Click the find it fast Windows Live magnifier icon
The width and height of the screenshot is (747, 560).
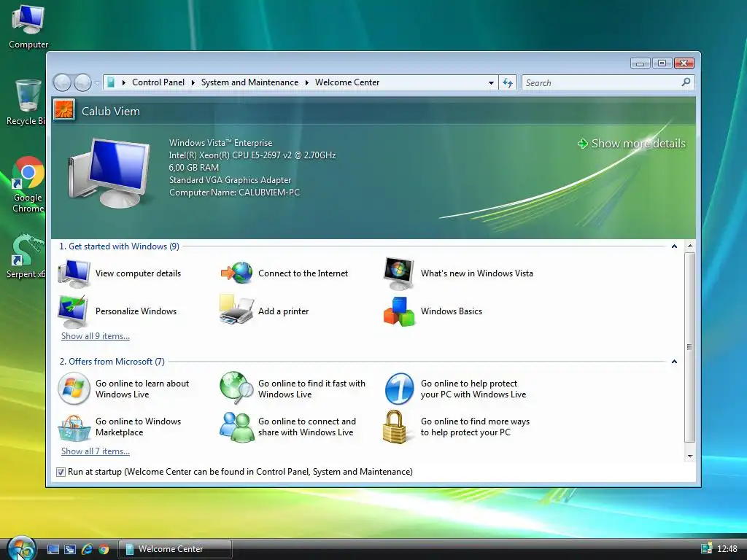point(237,388)
